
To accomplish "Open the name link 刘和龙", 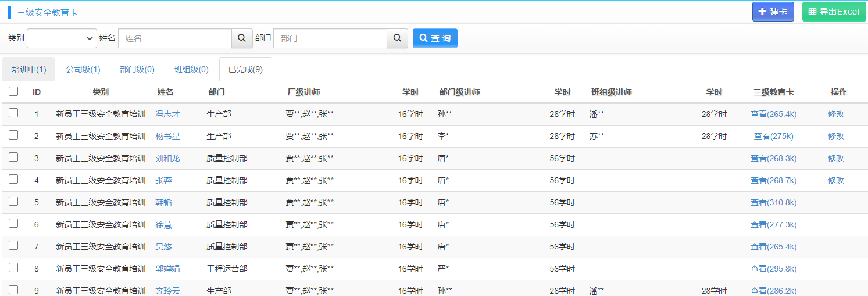I will point(167,158).
